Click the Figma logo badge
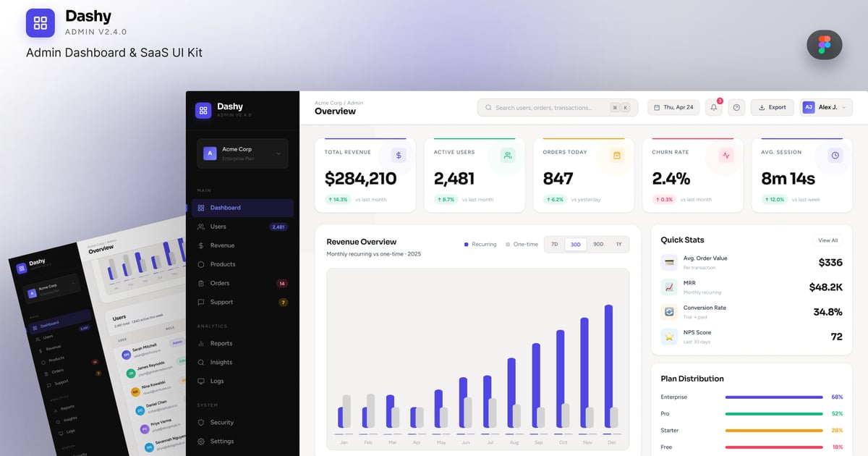 [x=825, y=45]
